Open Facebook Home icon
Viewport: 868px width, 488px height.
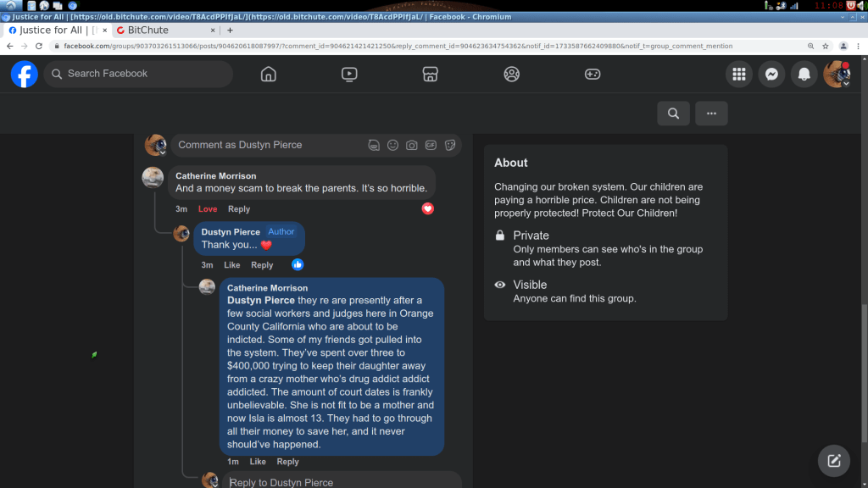click(x=269, y=74)
